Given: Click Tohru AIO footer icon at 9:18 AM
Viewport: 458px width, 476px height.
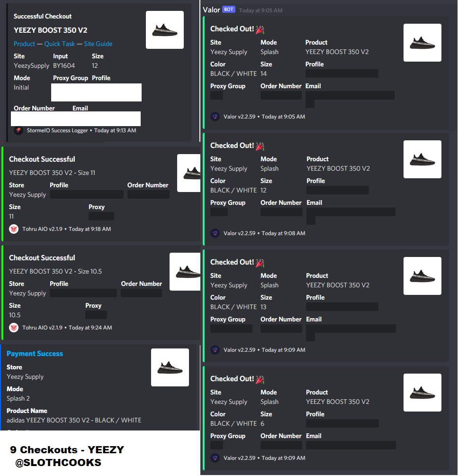Looking at the screenshot, I should click(x=14, y=229).
